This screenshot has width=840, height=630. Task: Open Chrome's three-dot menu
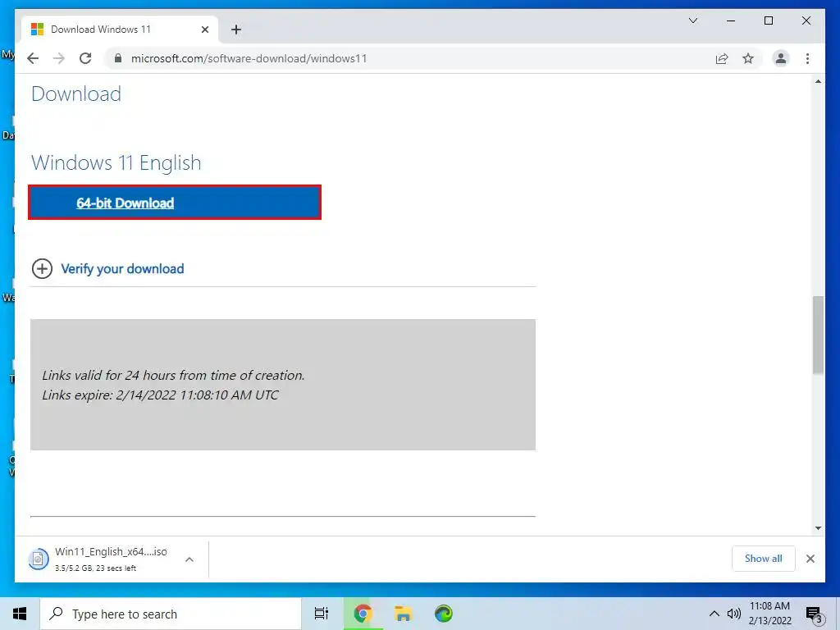click(807, 58)
